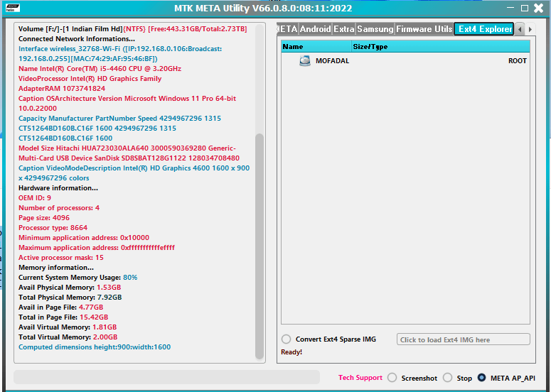Select the Stop radio button
Screen dimensions: 551x392
[x=447, y=378]
